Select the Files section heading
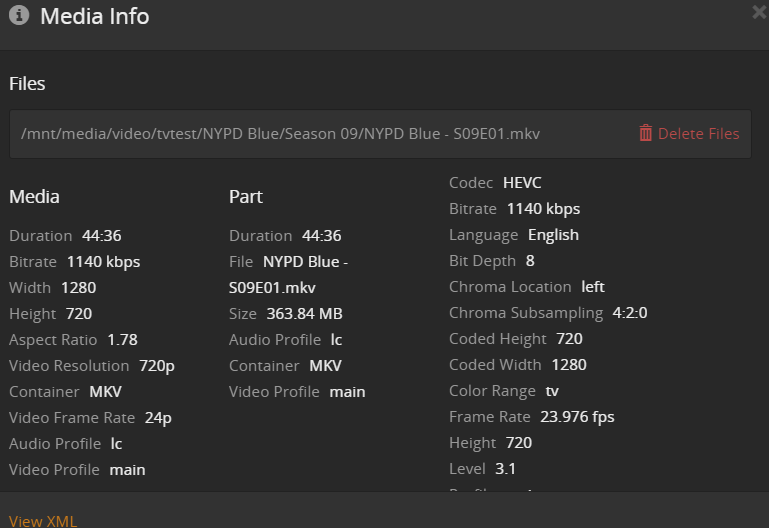 tap(27, 84)
